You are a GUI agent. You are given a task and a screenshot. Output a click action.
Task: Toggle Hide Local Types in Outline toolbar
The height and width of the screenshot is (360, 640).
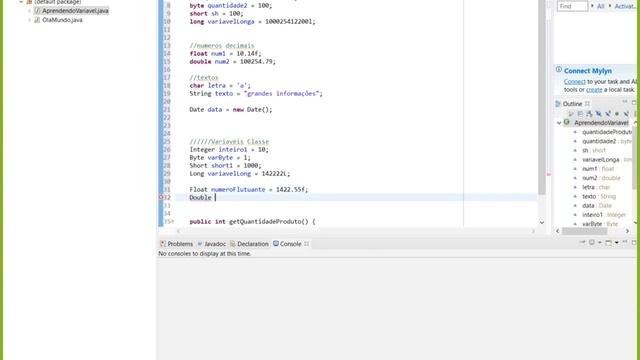626,113
